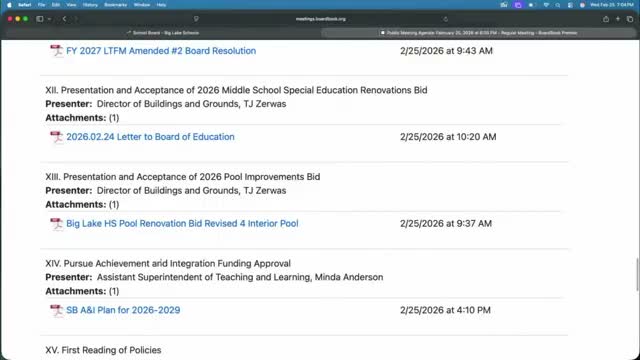640x360 pixels.
Task: Click timestamp 2/25/2026 at 4:10 PM
Action: 445,310
